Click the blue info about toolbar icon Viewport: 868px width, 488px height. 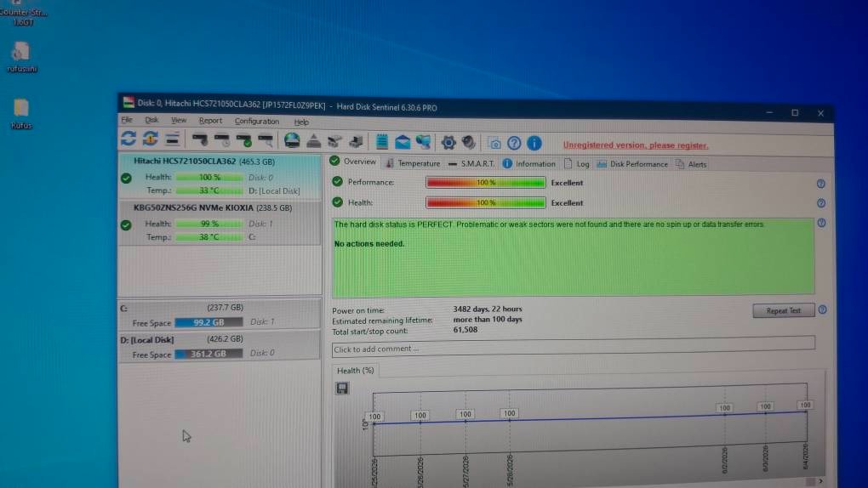pyautogui.click(x=534, y=144)
